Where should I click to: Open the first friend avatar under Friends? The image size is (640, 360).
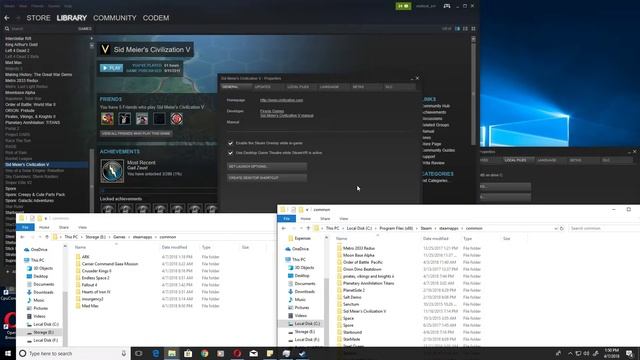point(107,119)
